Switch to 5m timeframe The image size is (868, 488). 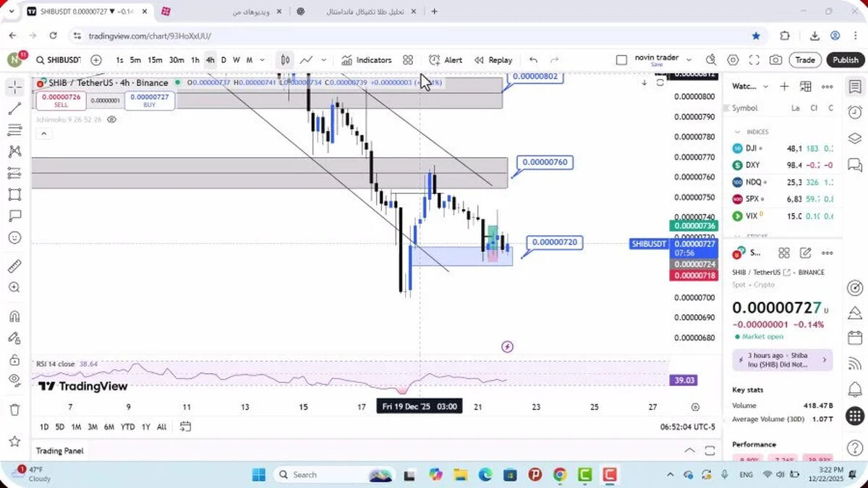click(135, 60)
